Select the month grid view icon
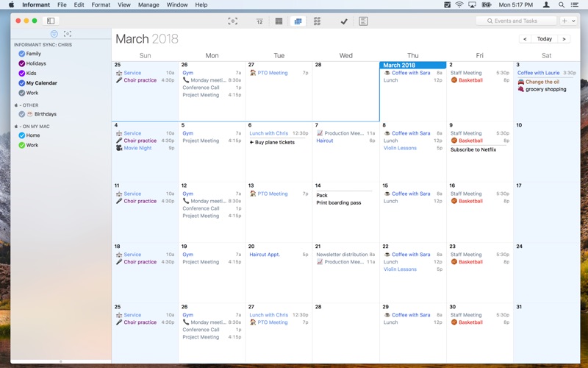588x368 pixels. 298,21
